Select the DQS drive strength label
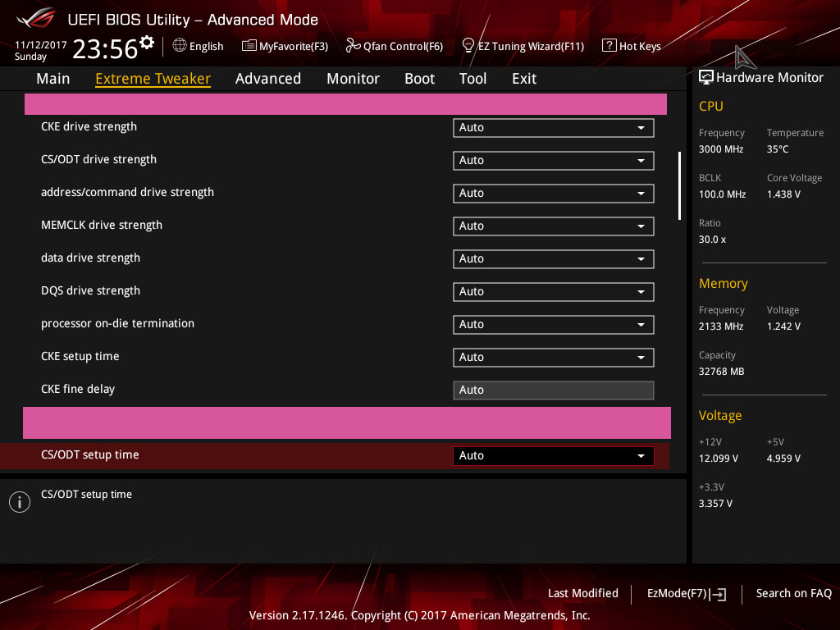The height and width of the screenshot is (630, 840). coord(90,291)
